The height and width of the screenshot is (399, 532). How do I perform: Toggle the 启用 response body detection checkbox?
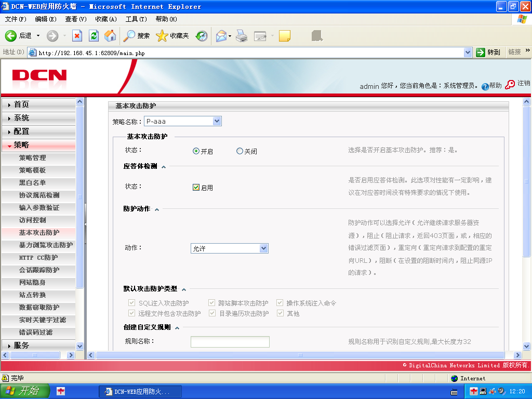(196, 187)
